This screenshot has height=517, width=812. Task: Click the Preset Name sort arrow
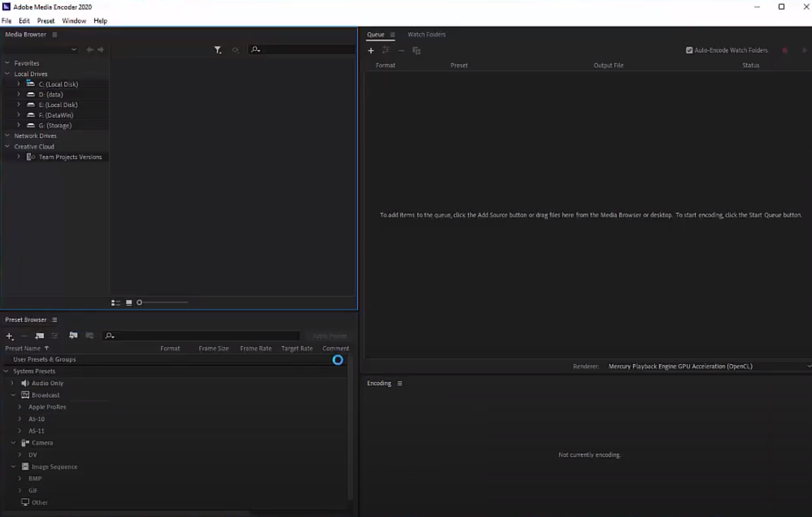click(46, 348)
